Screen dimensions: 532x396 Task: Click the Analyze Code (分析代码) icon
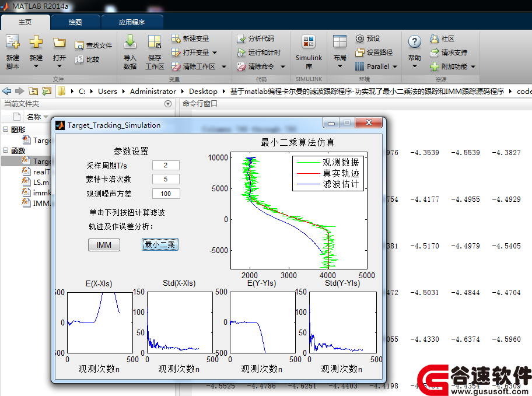coord(241,38)
